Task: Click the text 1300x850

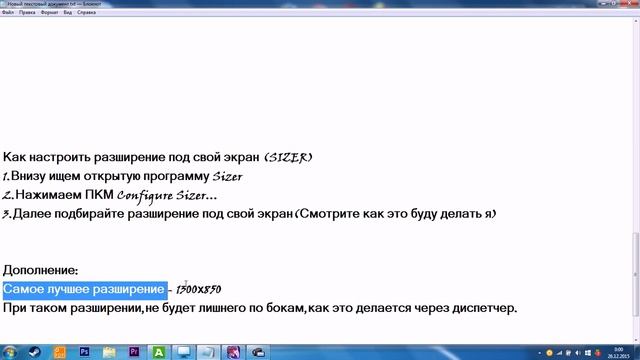Action: click(x=199, y=289)
